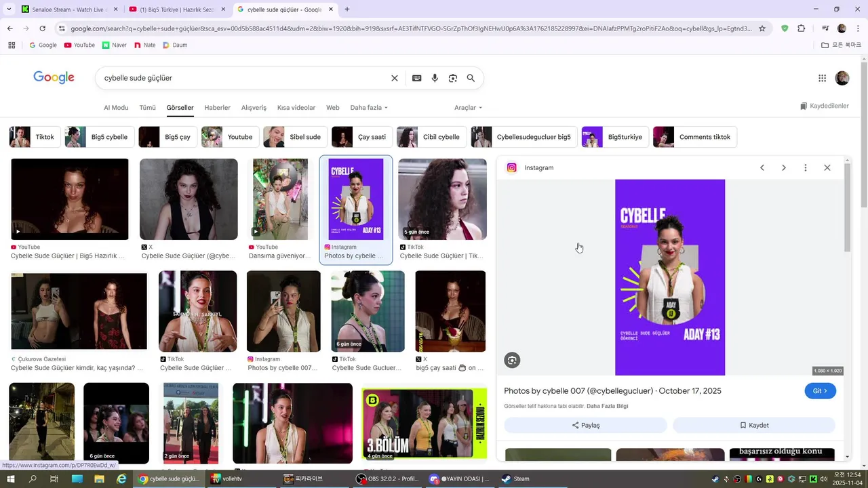
Task: Save image using Kaydet button
Action: click(x=754, y=425)
